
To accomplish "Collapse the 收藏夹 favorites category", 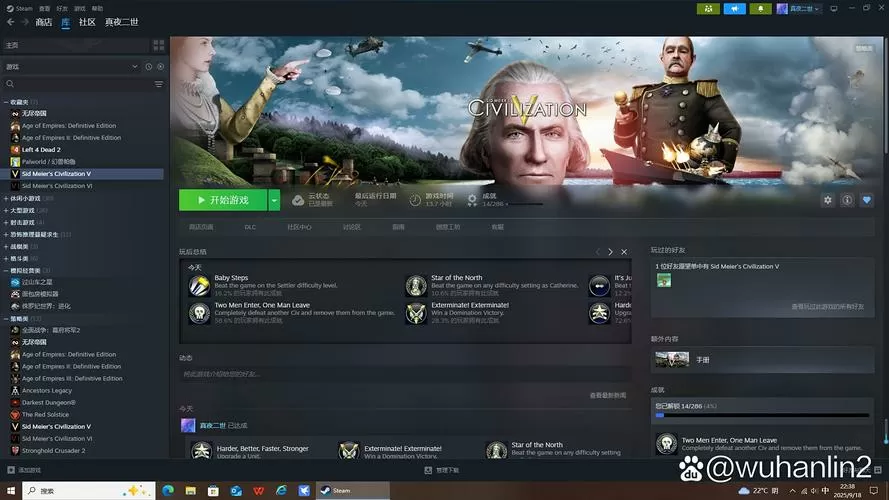I will coord(6,102).
